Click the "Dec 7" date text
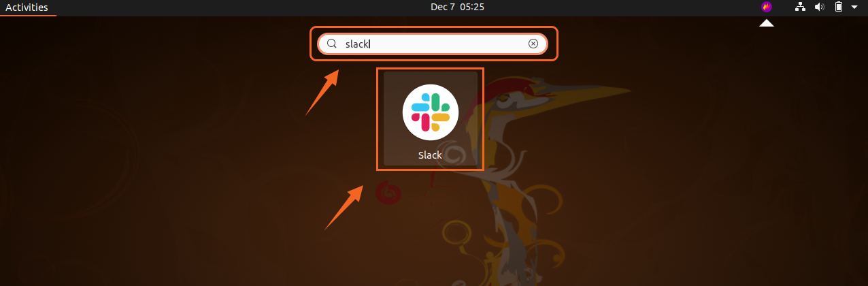 tap(443, 7)
